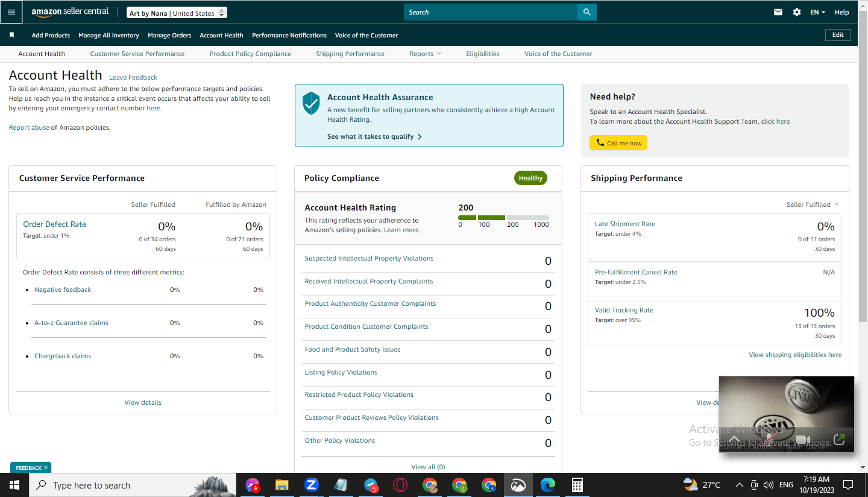Close the FEEDBACK tab with its X
This screenshot has width=868, height=497.
46,467
